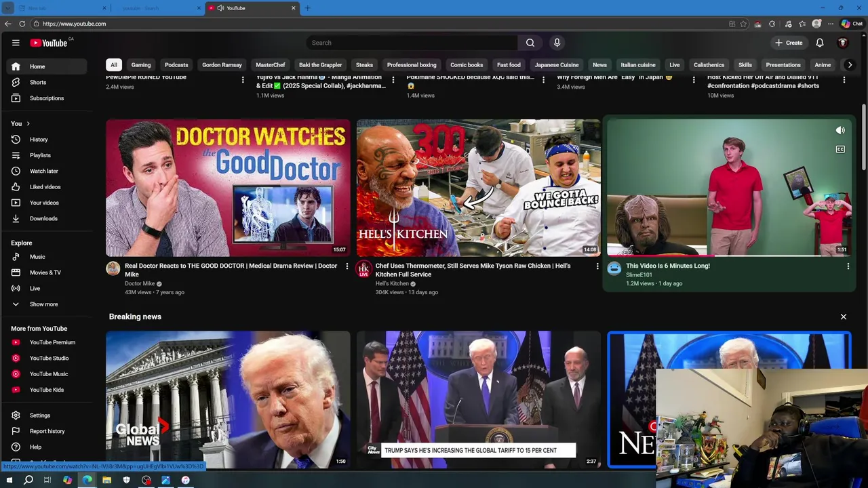Toggle captions on the preview video
Viewport: 868px width, 488px height.
click(x=840, y=149)
